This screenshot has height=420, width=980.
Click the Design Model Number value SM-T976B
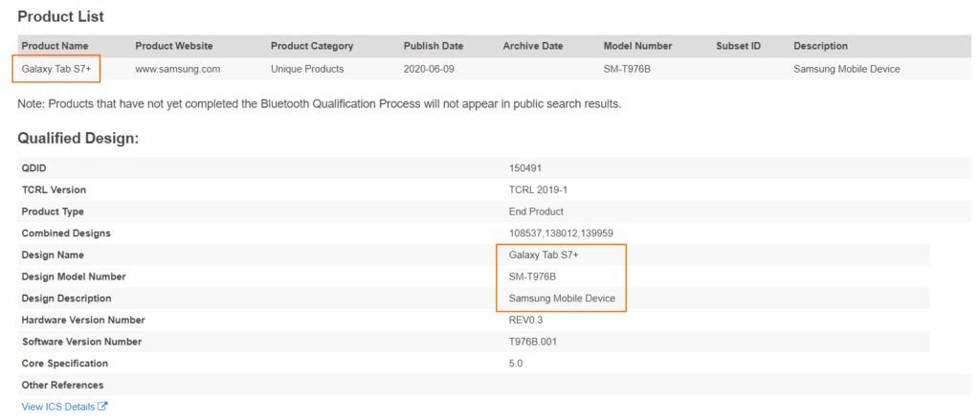533,276
